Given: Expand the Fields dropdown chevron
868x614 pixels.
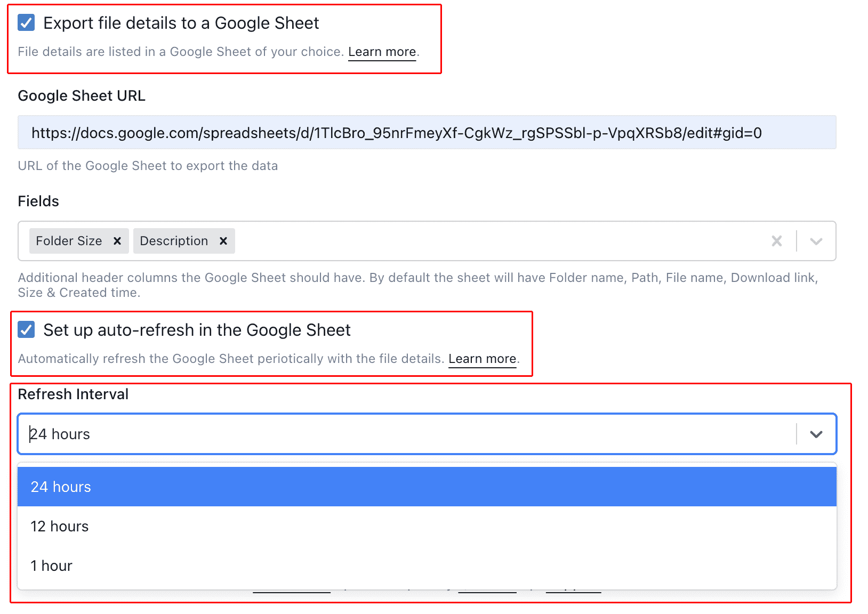Looking at the screenshot, I should pos(816,241).
